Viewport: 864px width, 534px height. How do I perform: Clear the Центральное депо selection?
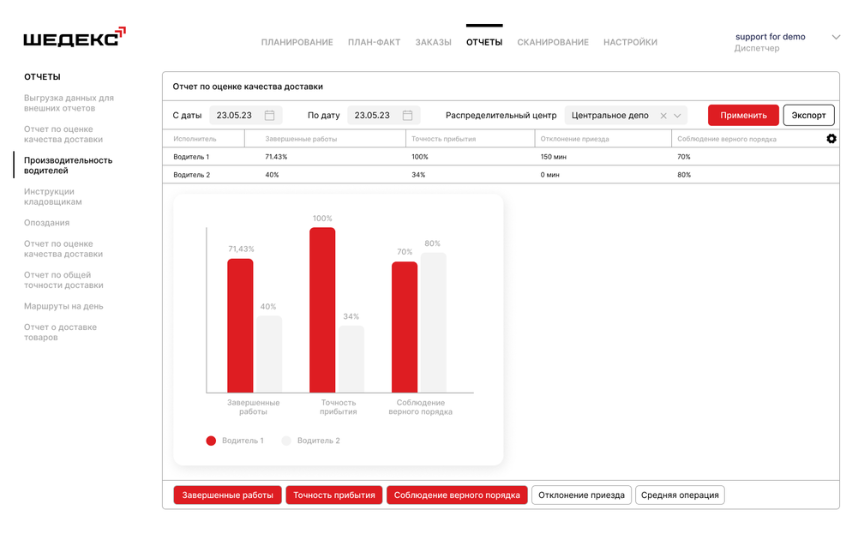tap(663, 116)
